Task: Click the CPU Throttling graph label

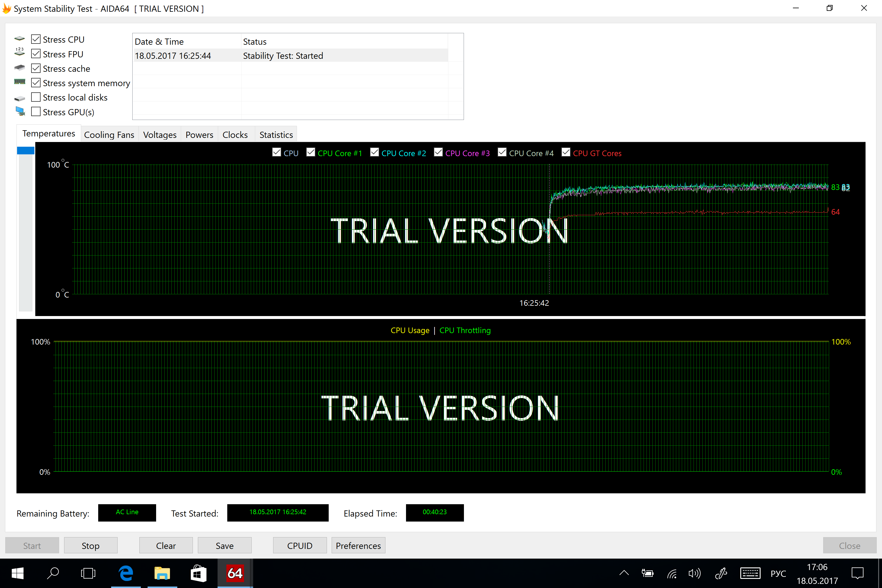Action: click(465, 330)
